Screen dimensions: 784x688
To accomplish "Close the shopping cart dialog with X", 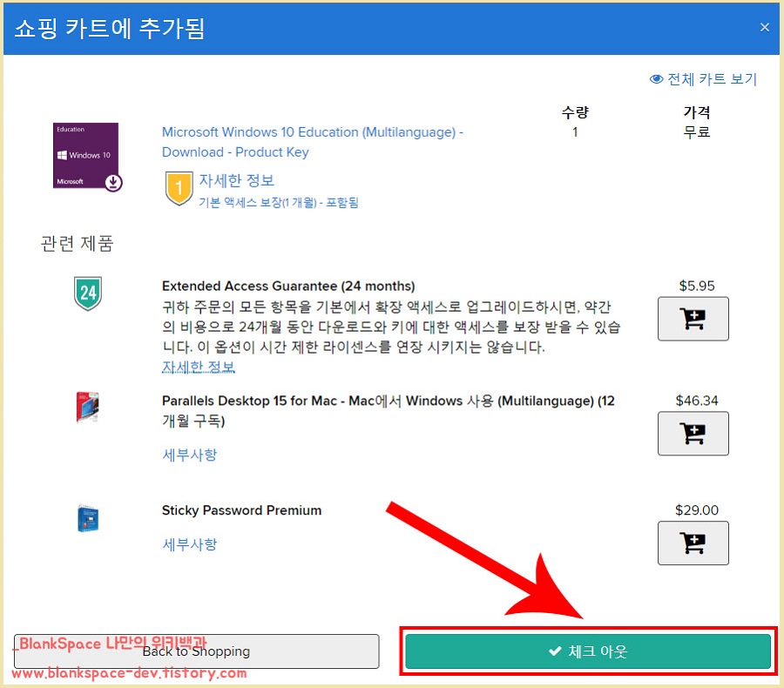I will point(764,28).
